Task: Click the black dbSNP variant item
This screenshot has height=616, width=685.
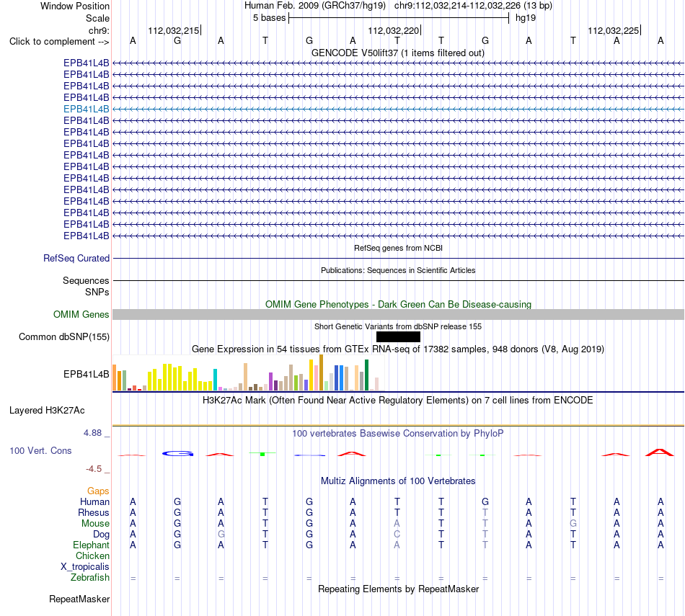Action: [x=398, y=336]
